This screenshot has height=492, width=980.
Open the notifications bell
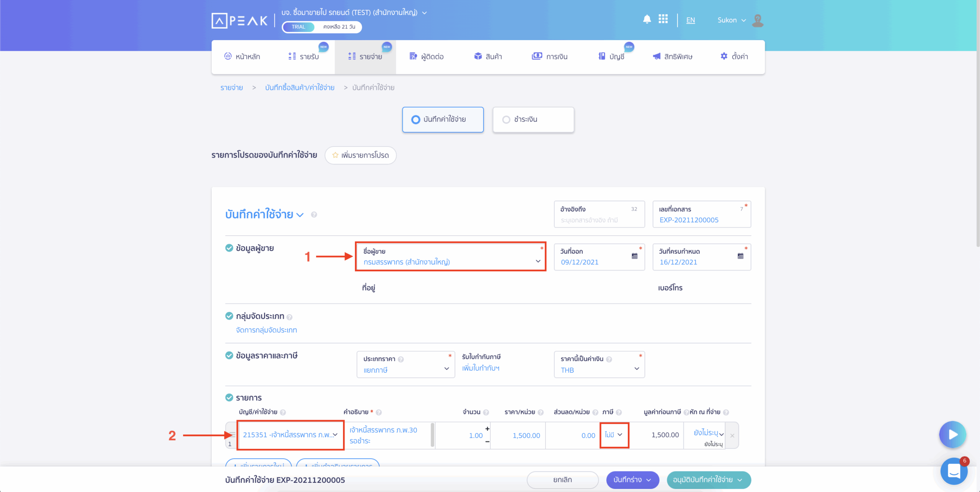tap(647, 19)
